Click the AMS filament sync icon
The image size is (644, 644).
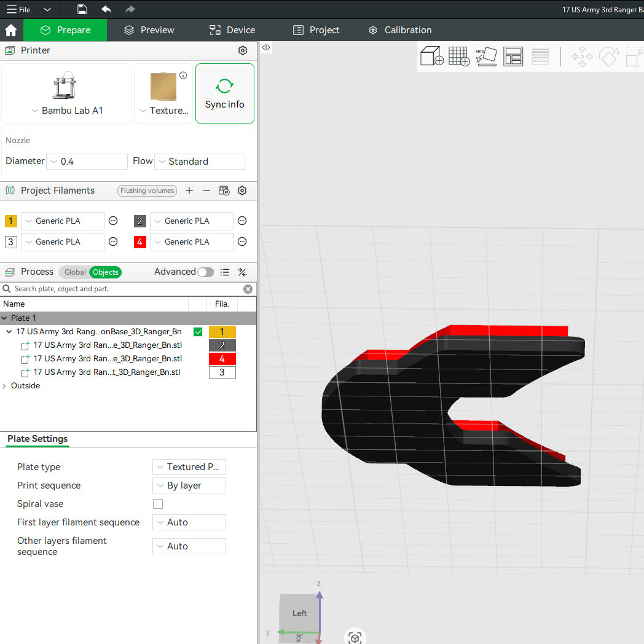[224, 190]
